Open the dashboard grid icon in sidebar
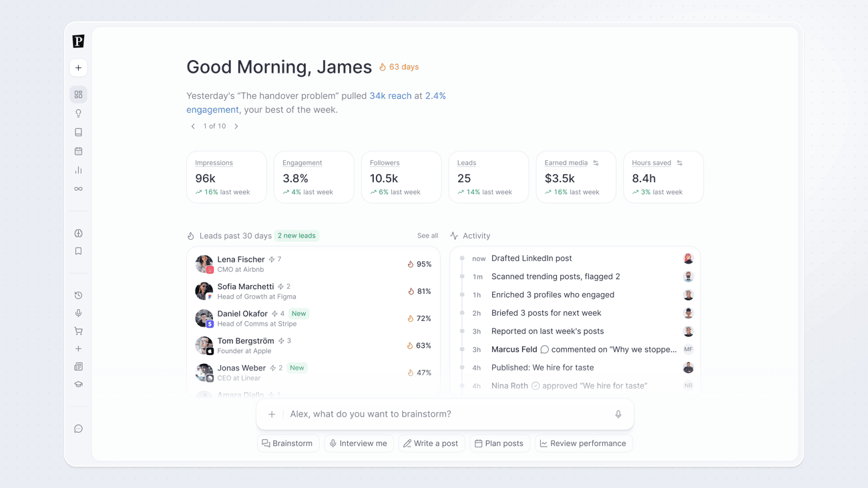Screen dimensions: 868x488 [x=78, y=95]
